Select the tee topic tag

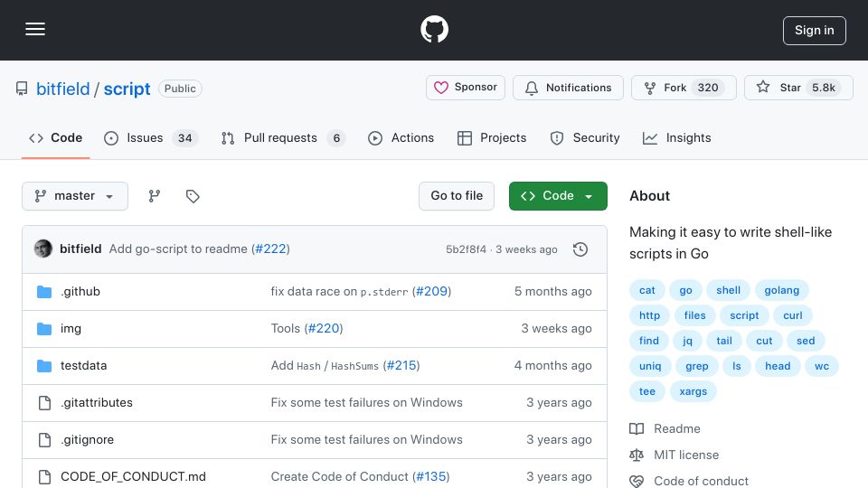(647, 391)
